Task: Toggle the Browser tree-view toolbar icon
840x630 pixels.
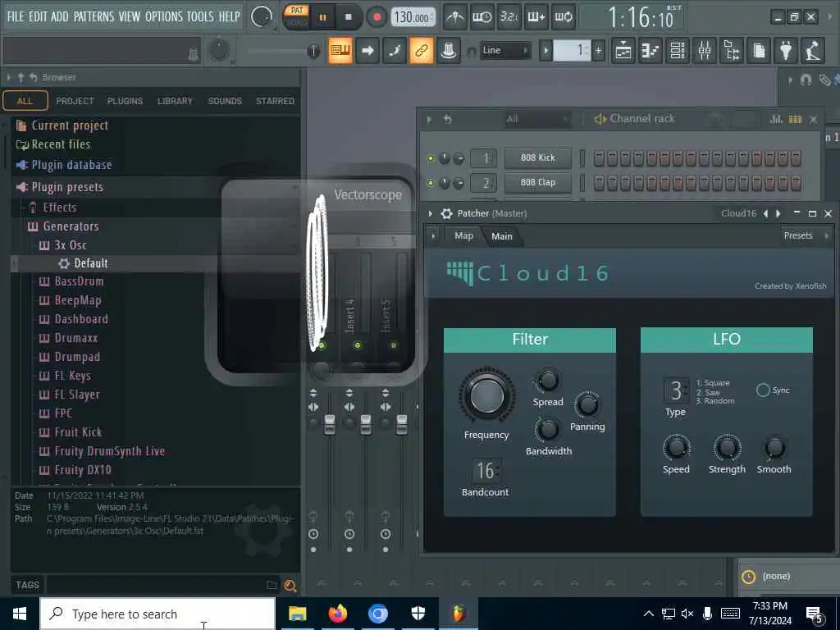Action: point(732,51)
